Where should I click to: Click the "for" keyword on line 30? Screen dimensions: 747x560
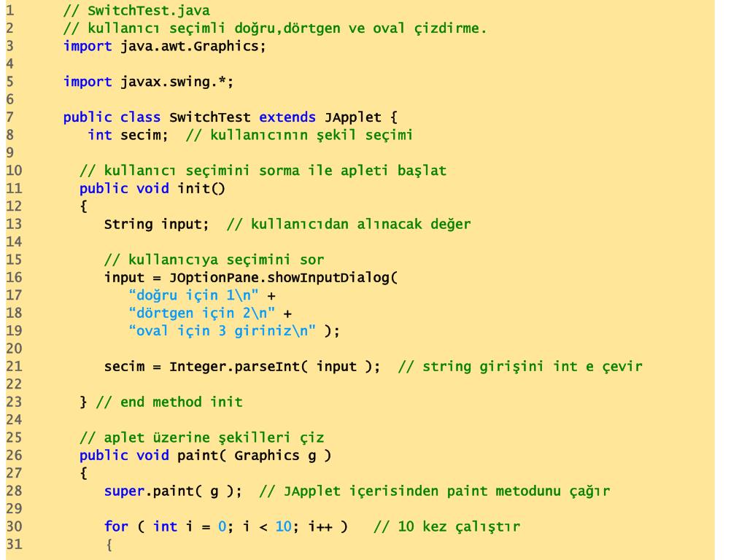[x=116, y=526]
